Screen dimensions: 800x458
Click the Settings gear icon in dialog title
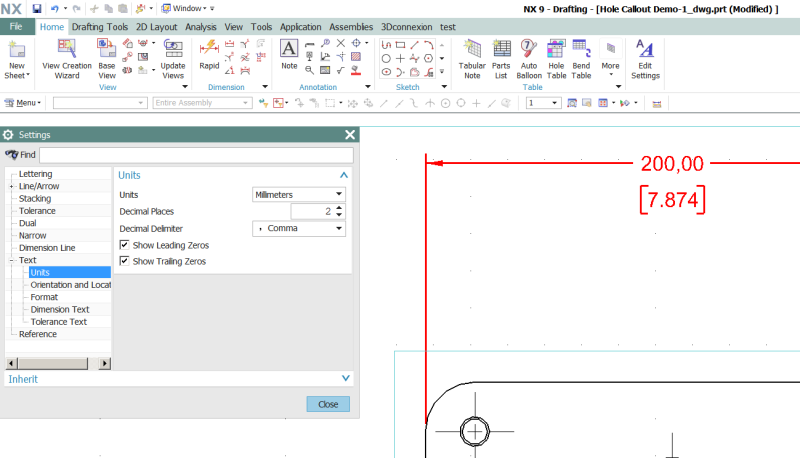8,135
